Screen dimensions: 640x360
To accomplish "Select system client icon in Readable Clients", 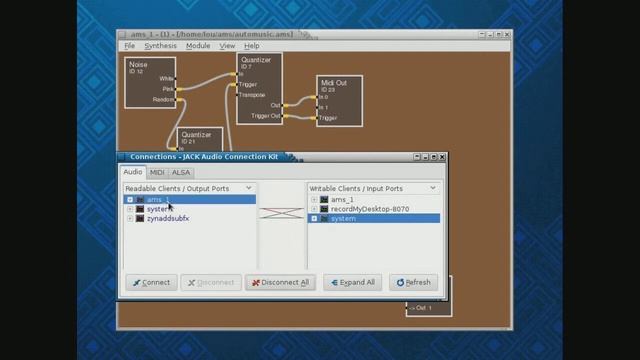I will (140, 209).
